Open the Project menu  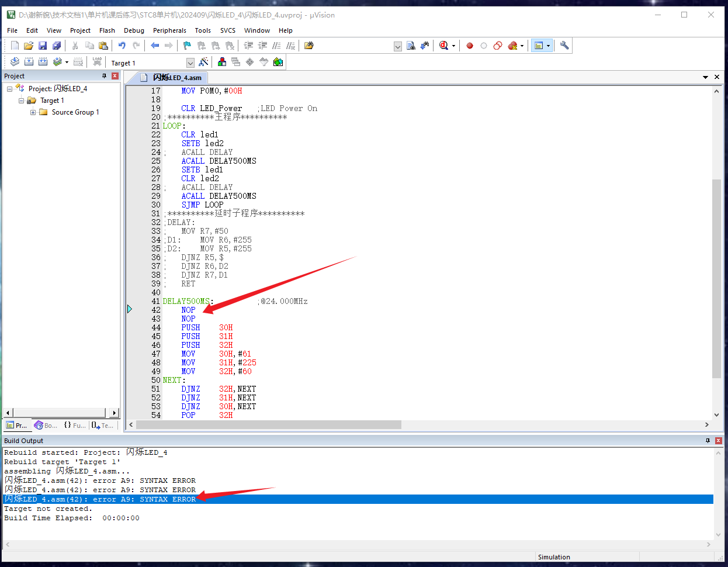(x=80, y=30)
